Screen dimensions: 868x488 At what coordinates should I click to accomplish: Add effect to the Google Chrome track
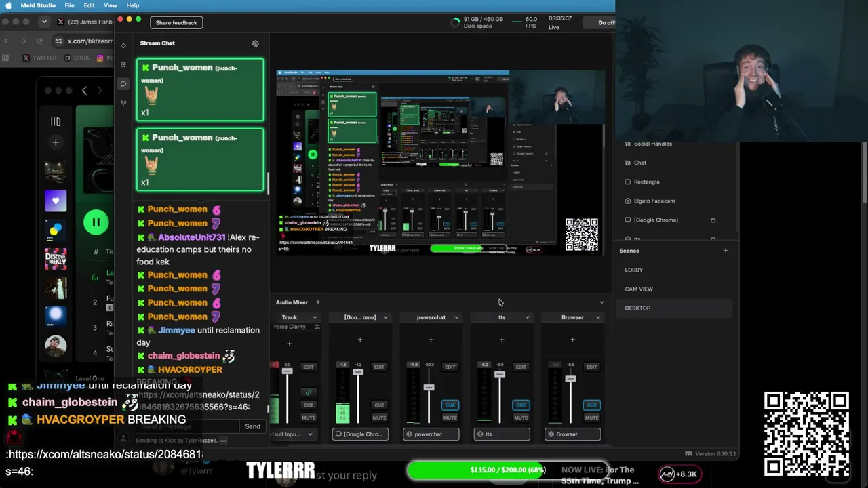(x=360, y=340)
